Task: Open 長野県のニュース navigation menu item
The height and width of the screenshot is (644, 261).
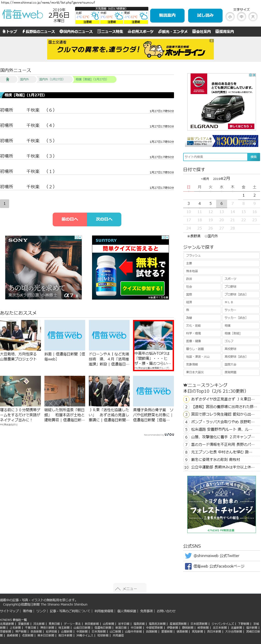Action: (x=38, y=32)
